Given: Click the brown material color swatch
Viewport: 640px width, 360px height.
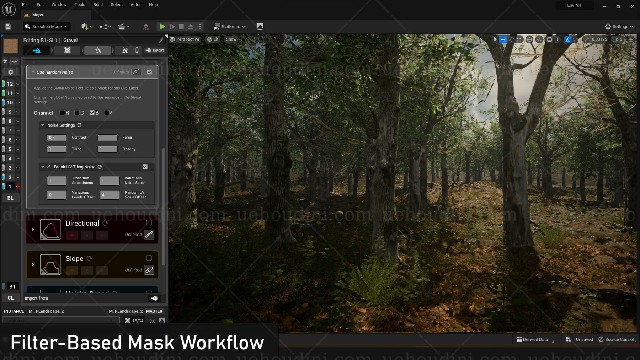Looking at the screenshot, I should tap(11, 46).
